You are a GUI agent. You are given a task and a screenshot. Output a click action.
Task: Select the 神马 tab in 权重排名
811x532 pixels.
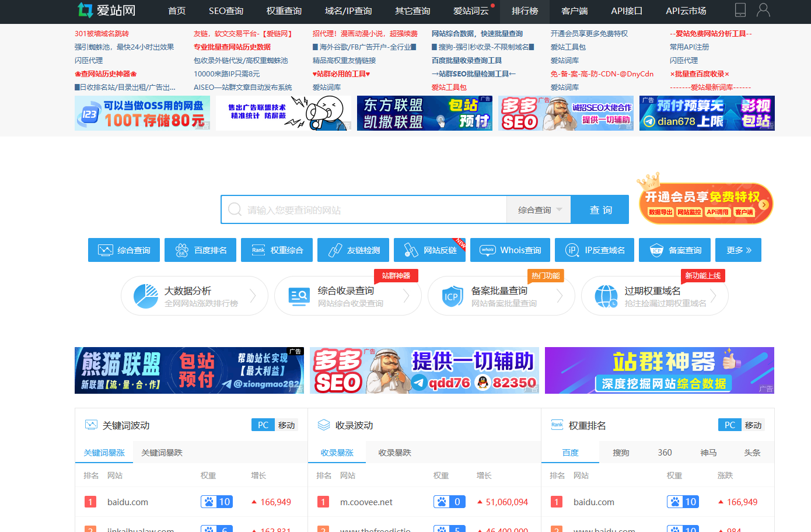[x=708, y=453]
